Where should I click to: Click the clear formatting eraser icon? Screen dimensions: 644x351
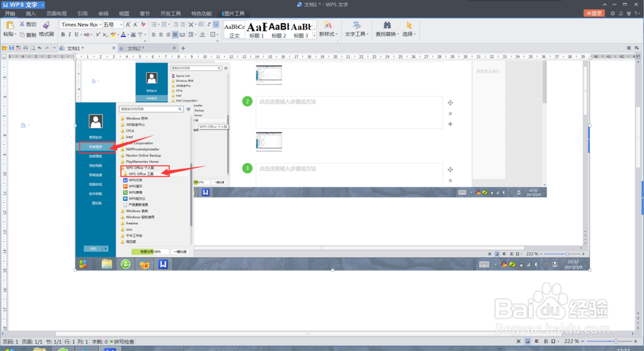143,24
